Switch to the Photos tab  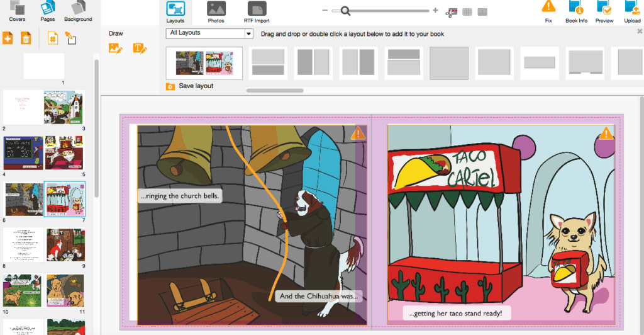pyautogui.click(x=216, y=13)
